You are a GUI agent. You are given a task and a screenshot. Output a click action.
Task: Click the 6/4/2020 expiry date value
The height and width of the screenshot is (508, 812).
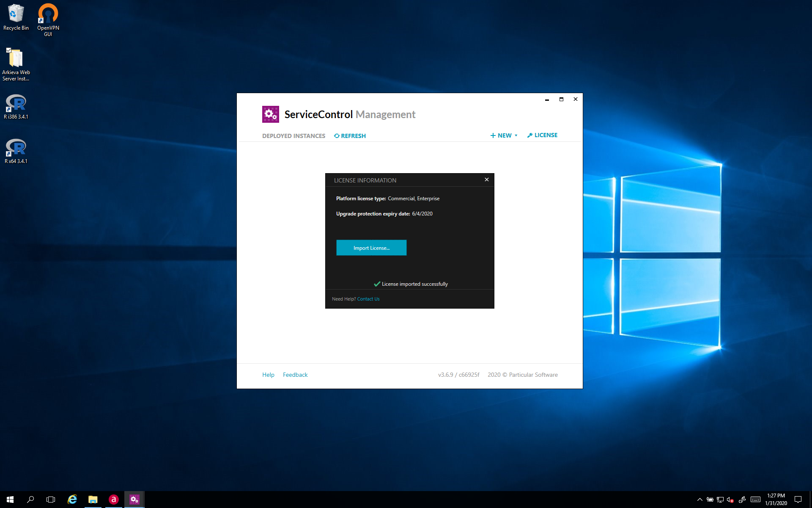tap(422, 214)
